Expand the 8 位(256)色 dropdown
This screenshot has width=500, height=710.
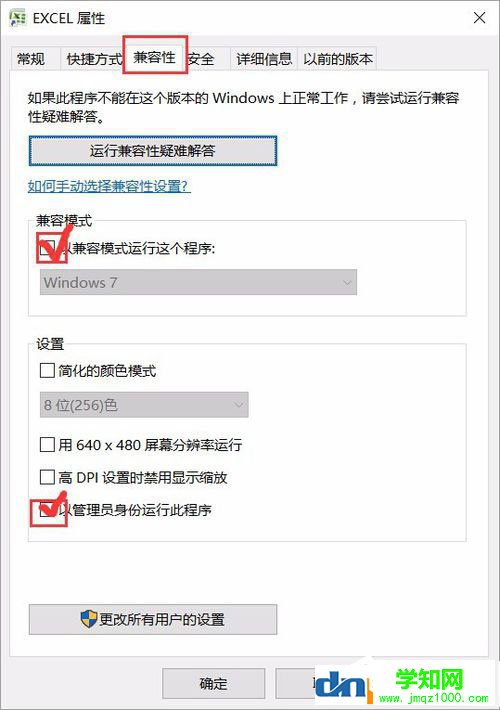click(144, 405)
